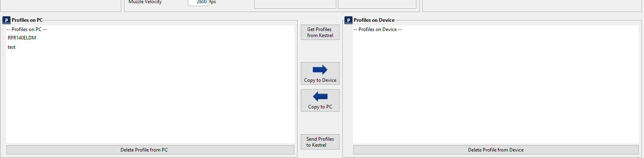
Task: Send Profiles to Kestrel
Action: [x=320, y=142]
